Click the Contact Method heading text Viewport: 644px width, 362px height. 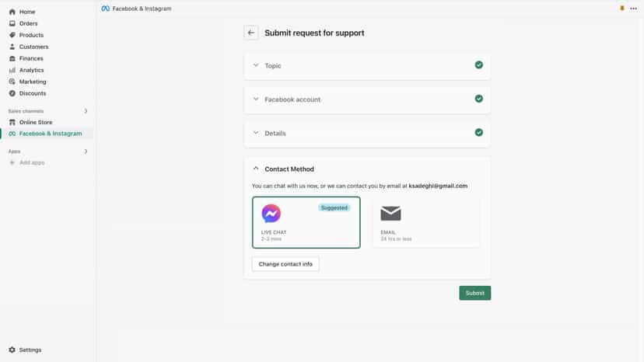(289, 169)
